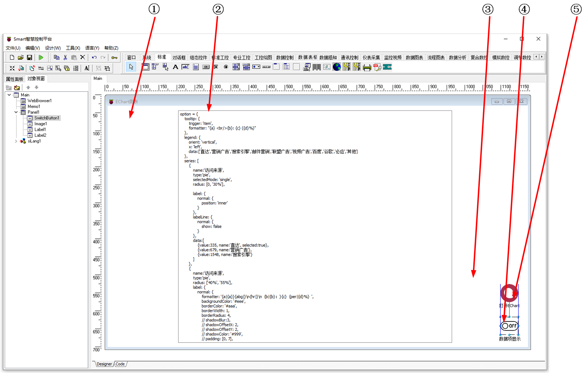This screenshot has height=373, width=588.
Task: Pick the printer component icon
Action: coord(367,67)
